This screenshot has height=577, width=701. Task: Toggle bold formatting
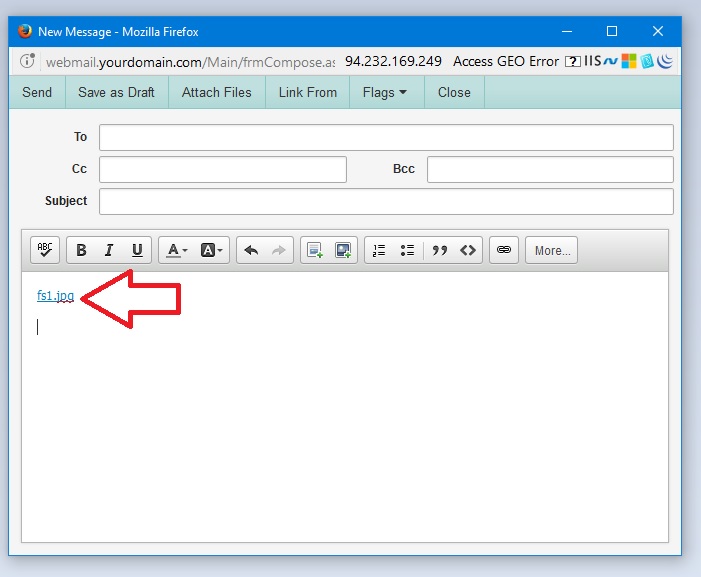[82, 250]
